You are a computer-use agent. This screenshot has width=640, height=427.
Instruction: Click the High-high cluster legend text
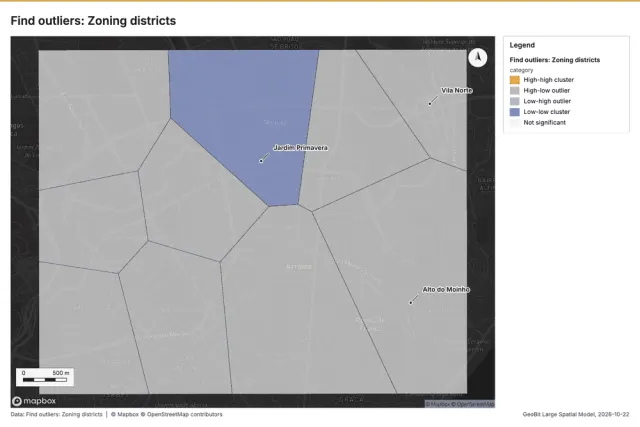[549, 80]
